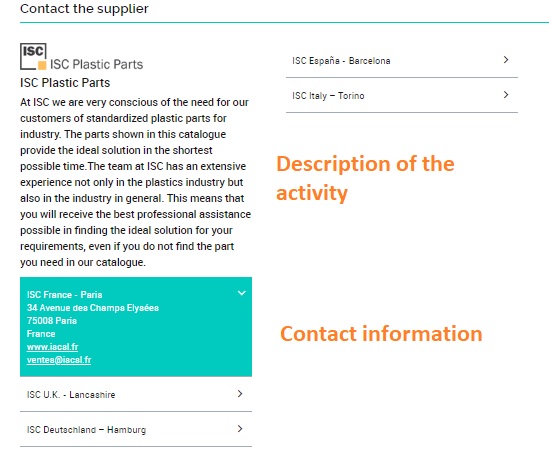Expand ISC Deutschland – Hamburg chevron arrow
The height and width of the screenshot is (453, 549).
[x=240, y=429]
